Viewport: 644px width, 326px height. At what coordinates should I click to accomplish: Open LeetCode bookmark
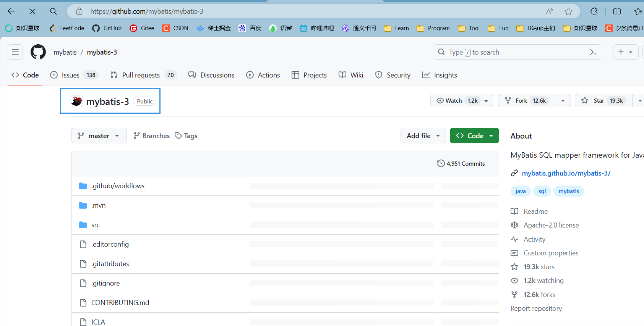tap(67, 28)
